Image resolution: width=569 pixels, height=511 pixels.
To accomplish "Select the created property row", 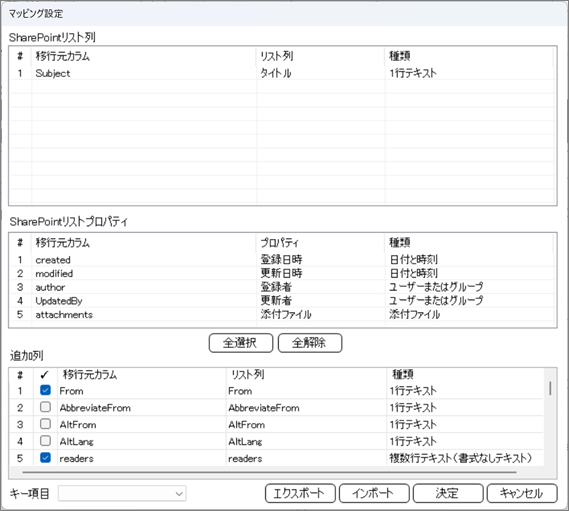I will [282, 260].
